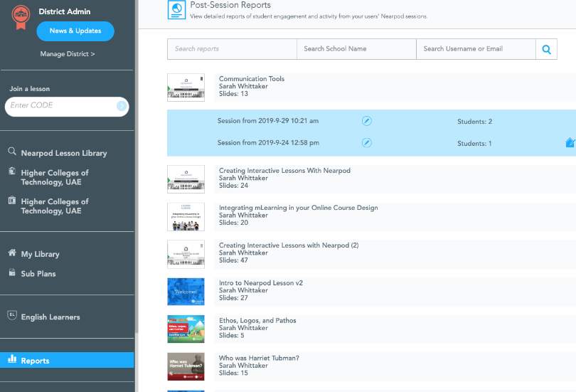576x392 pixels.
Task: Select English Learners in sidebar
Action: pos(50,317)
